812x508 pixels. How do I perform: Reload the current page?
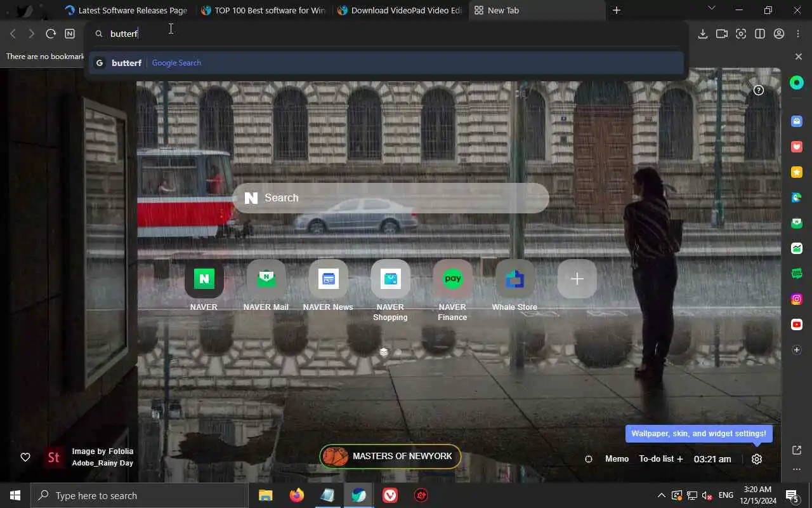(51, 34)
